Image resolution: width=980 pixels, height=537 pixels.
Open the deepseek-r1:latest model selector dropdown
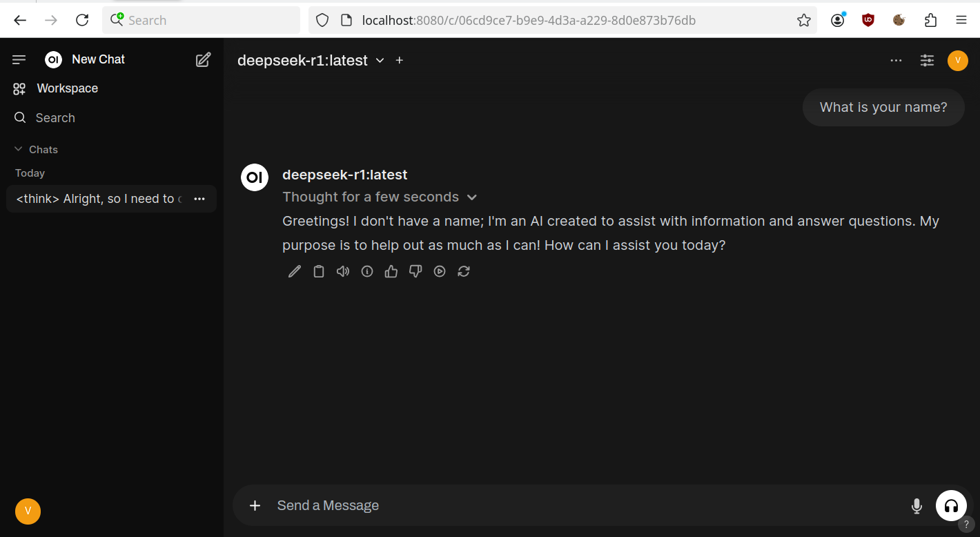(311, 61)
